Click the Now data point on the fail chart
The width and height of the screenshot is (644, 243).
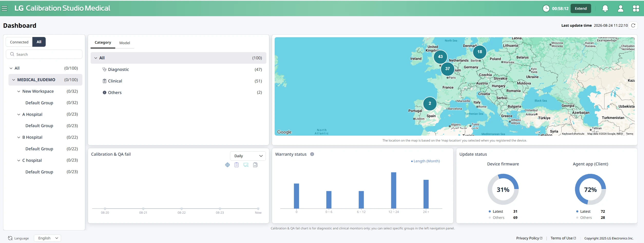point(258,209)
